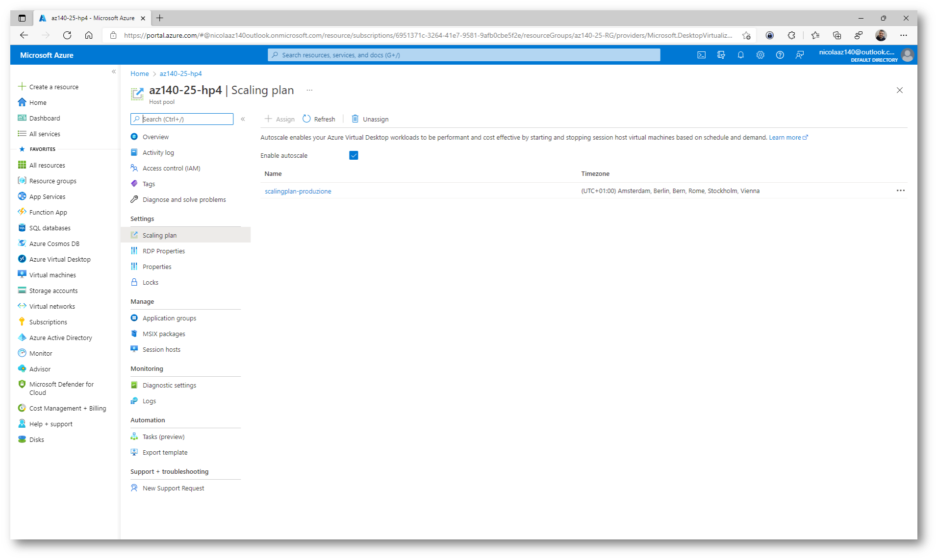Open Tags menu item
The height and width of the screenshot is (560, 938).
point(149,184)
